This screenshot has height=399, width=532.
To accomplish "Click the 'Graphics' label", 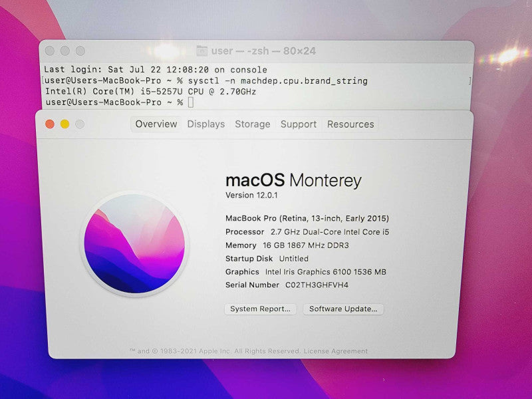I will coord(242,272).
